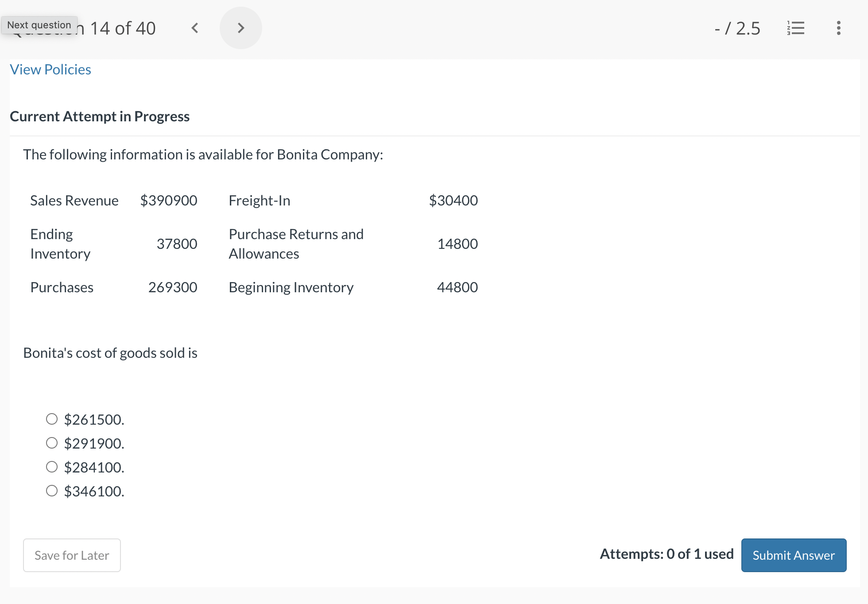
Task: Open the question list icon
Action: tap(796, 28)
